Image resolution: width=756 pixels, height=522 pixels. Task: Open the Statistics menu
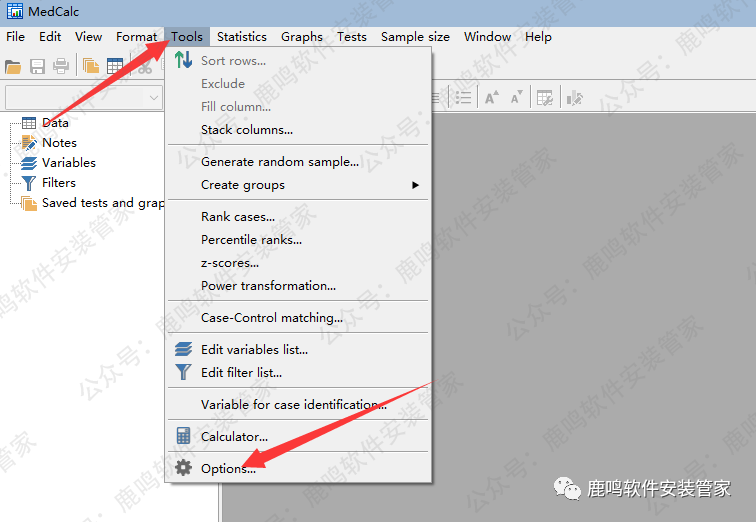tap(242, 37)
